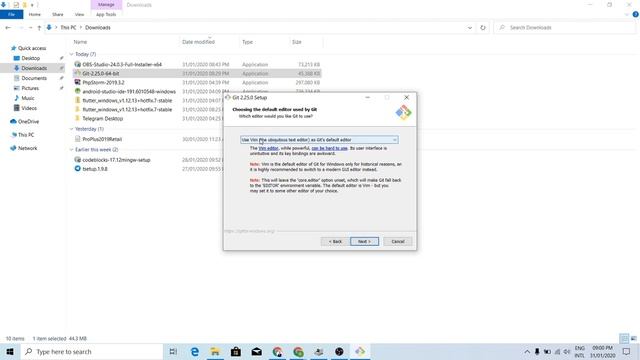Select the OBS-Studio installer file

point(122,64)
